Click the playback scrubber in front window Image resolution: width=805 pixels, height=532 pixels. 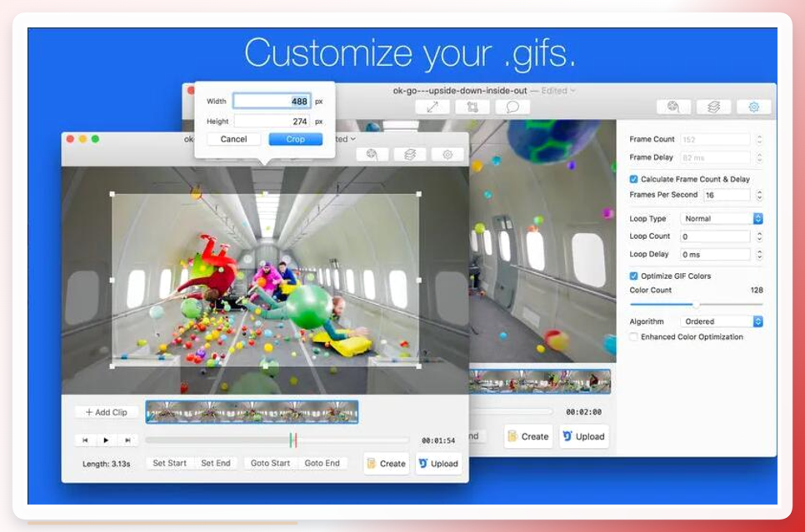coord(277,440)
